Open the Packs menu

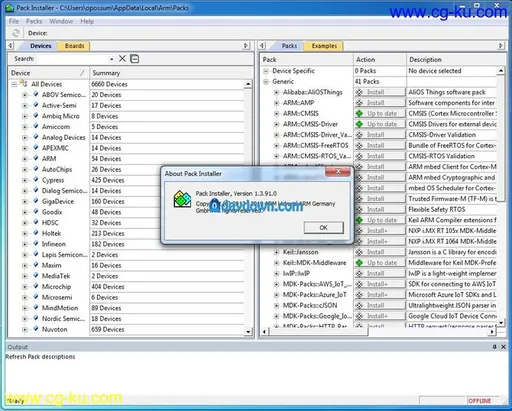(34, 21)
